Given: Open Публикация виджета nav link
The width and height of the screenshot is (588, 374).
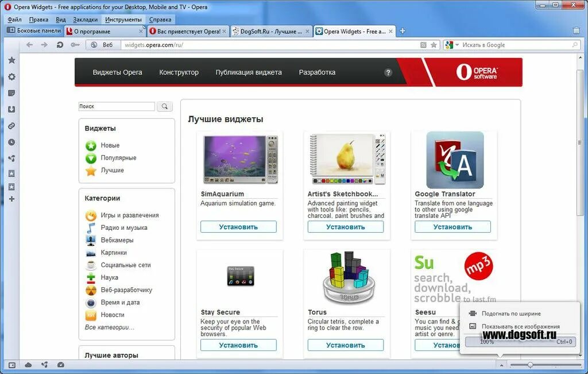Looking at the screenshot, I should [x=249, y=72].
